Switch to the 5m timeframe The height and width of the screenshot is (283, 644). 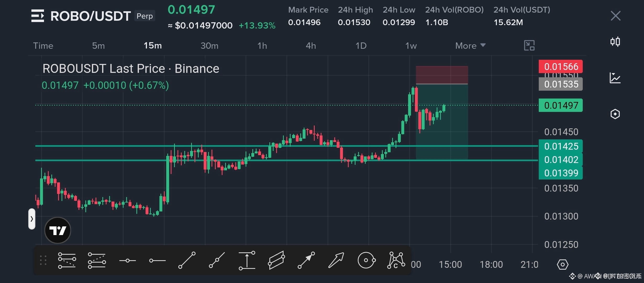[x=98, y=46]
